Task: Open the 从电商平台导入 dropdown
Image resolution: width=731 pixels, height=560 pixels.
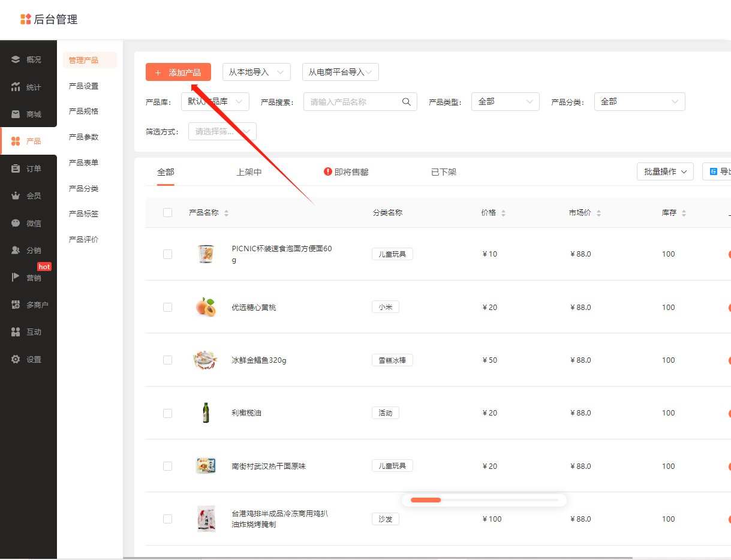Action: pos(341,72)
